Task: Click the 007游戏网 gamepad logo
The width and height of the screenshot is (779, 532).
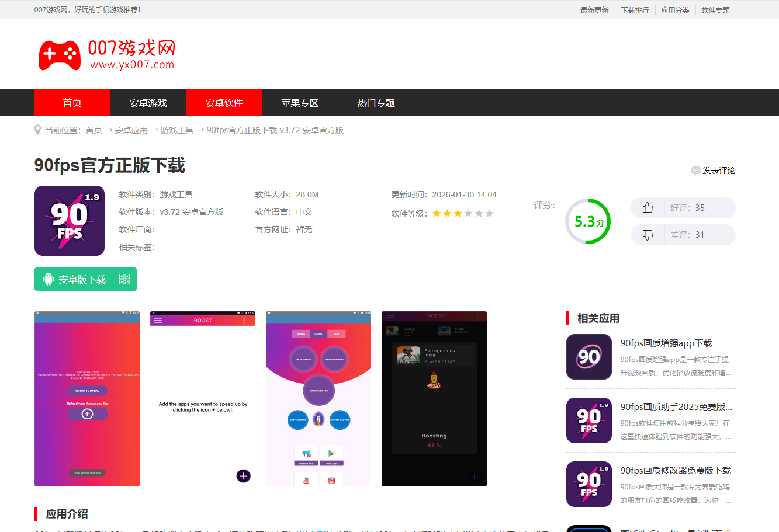Action: pos(60,55)
